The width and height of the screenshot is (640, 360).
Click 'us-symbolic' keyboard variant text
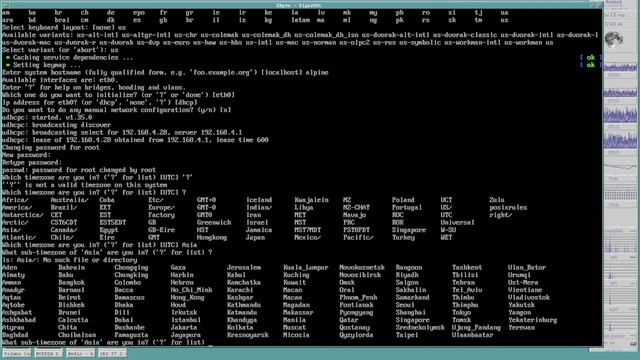tap(420, 42)
